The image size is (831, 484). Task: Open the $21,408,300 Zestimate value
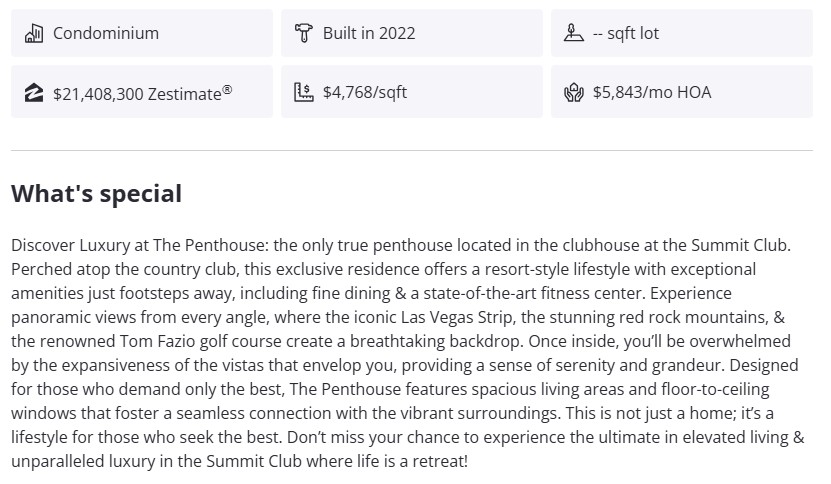[136, 93]
